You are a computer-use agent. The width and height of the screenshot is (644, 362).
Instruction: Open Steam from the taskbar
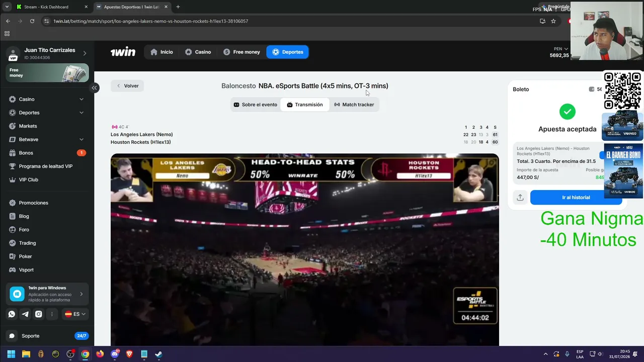(158, 354)
